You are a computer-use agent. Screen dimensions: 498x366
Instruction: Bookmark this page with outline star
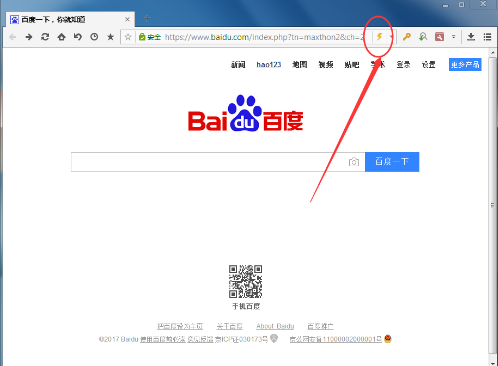[128, 37]
